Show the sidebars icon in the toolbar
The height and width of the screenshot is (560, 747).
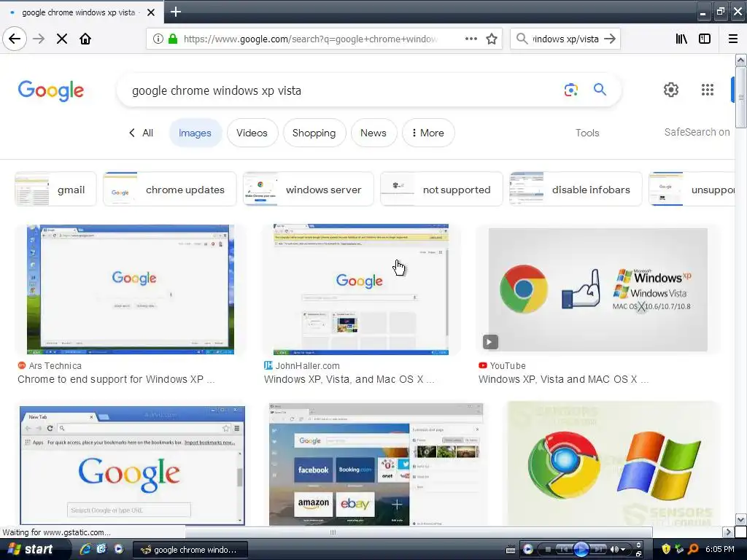705,39
